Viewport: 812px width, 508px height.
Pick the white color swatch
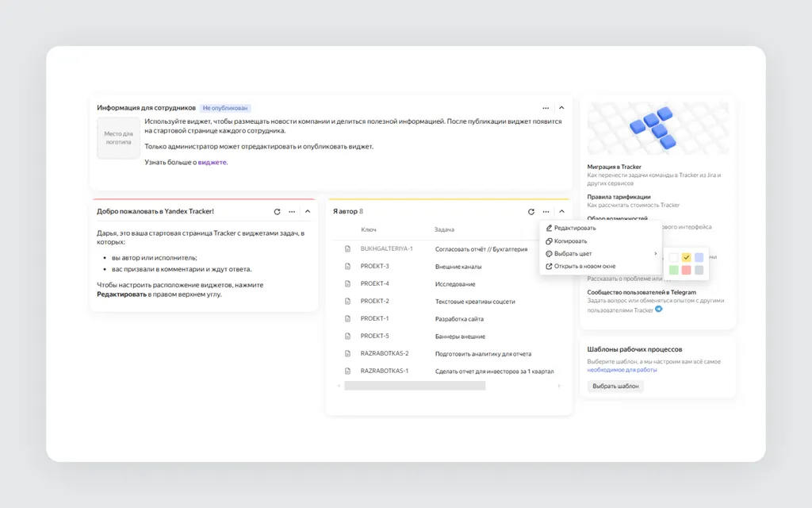(x=673, y=257)
